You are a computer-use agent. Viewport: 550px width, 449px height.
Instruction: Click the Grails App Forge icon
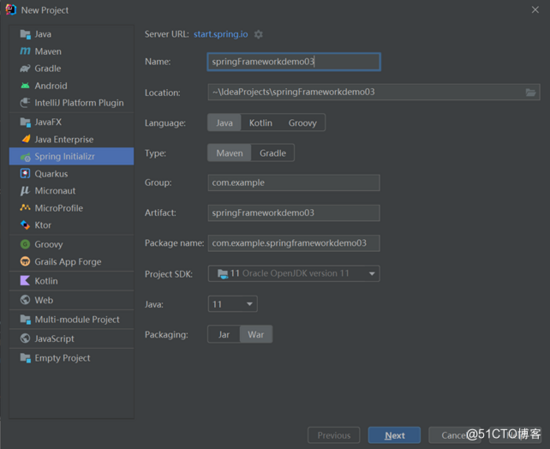tap(25, 261)
